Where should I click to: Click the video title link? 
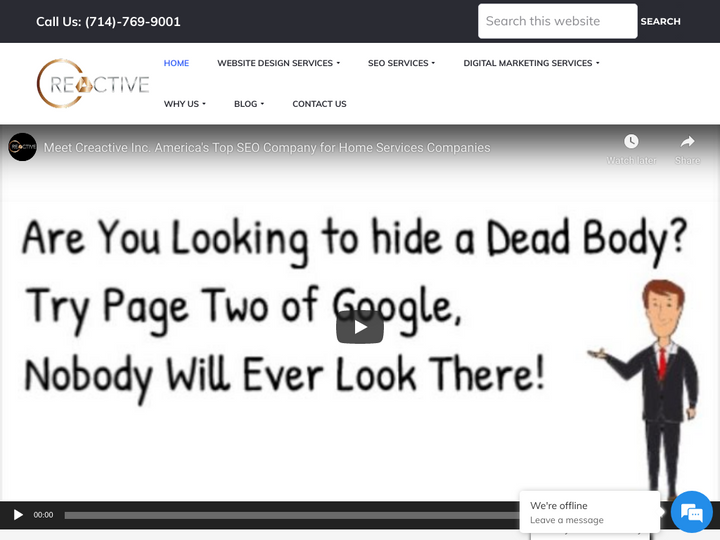pos(267,147)
